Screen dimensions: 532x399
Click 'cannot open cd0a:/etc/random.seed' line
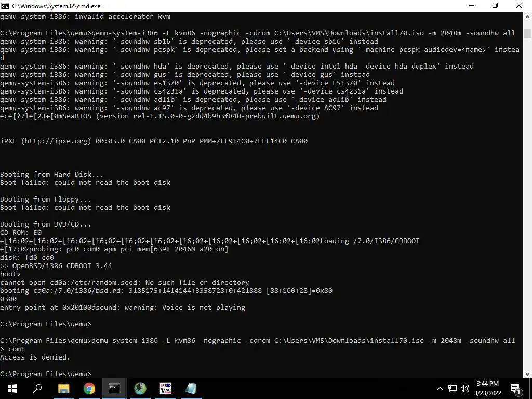125,282
